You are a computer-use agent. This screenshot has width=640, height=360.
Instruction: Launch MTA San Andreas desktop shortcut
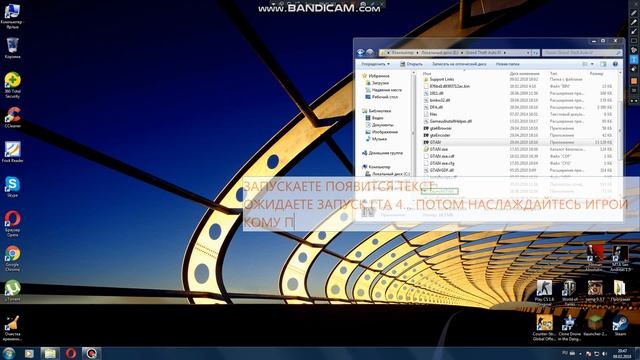pyautogui.click(x=620, y=258)
